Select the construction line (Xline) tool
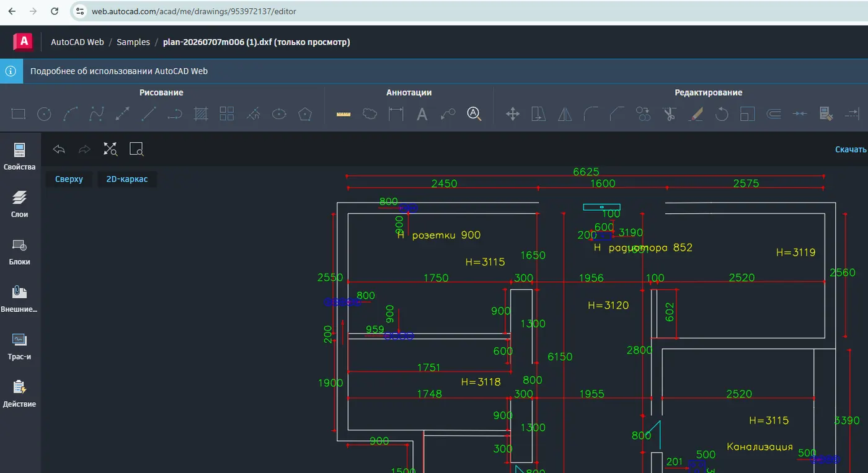868x473 pixels. coord(123,113)
